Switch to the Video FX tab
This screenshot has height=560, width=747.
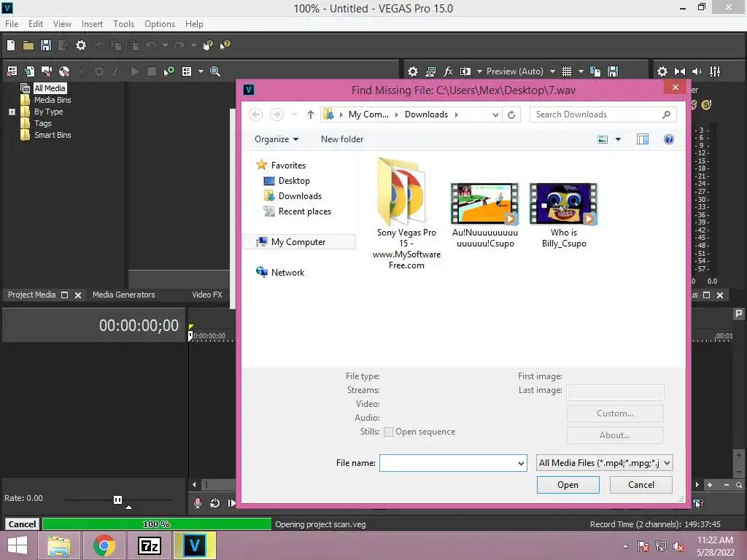(206, 295)
